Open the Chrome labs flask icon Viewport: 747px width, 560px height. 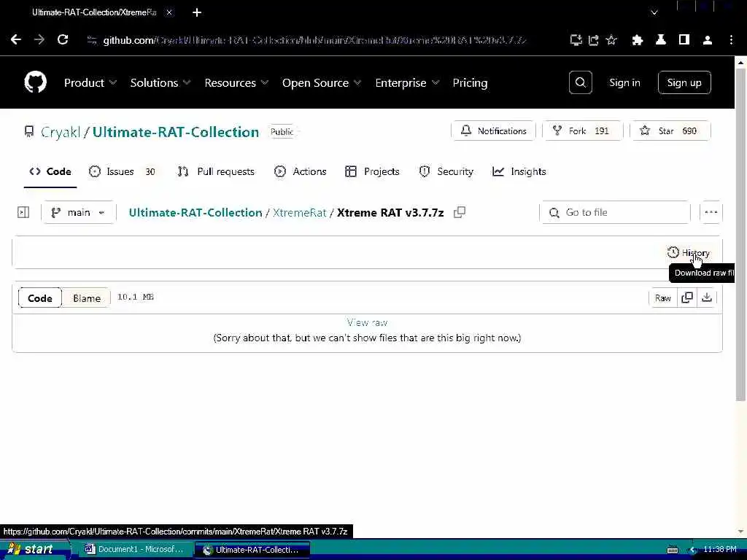(x=660, y=40)
